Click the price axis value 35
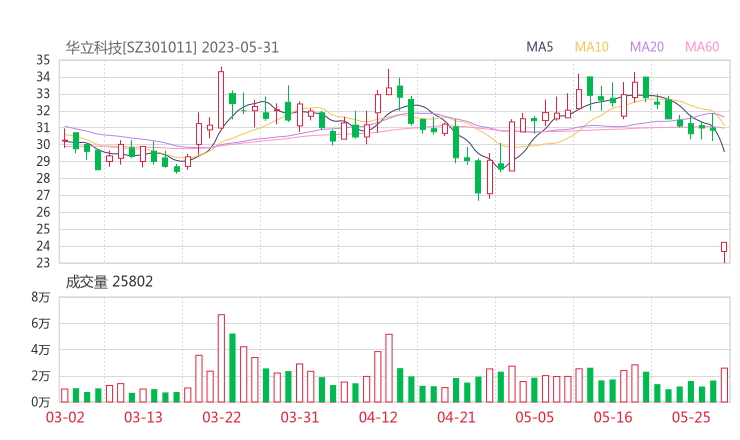 [x=43, y=60]
